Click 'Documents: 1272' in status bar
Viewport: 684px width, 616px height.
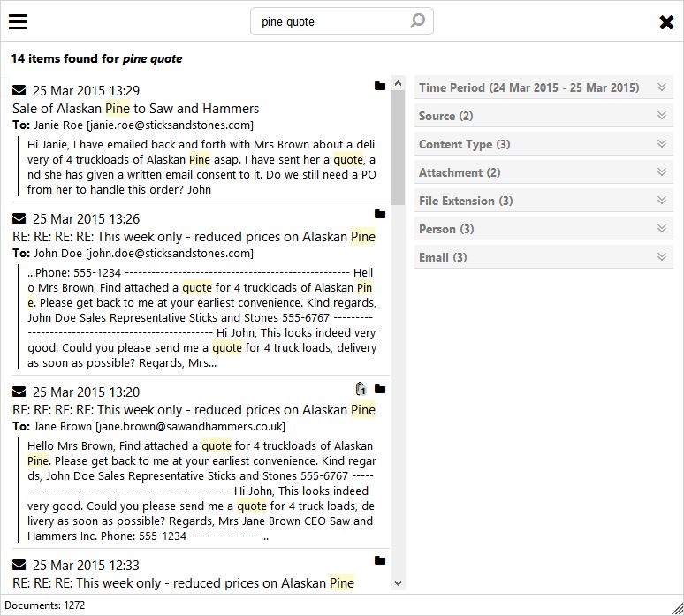point(45,605)
